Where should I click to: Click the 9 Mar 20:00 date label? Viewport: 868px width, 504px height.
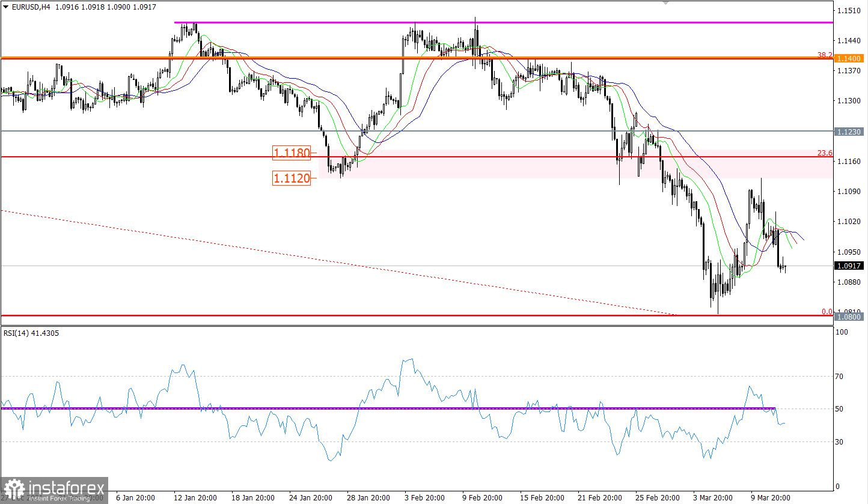click(x=770, y=498)
